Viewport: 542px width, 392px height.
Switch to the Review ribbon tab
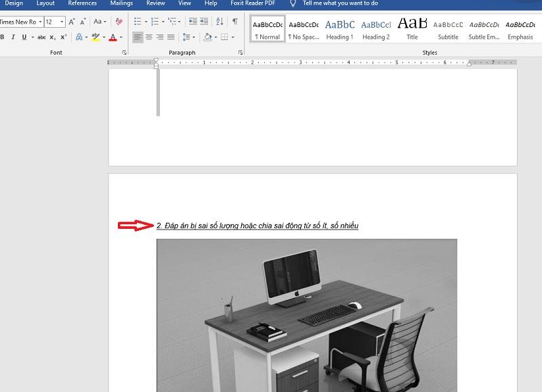pyautogui.click(x=155, y=3)
